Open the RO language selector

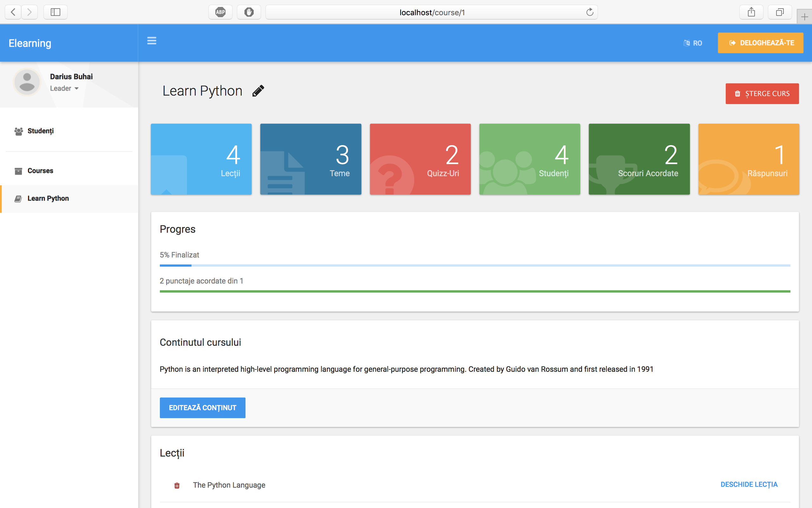click(693, 43)
